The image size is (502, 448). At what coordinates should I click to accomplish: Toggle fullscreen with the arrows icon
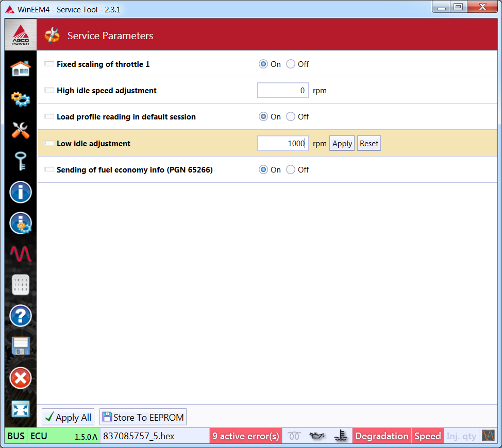click(x=21, y=409)
